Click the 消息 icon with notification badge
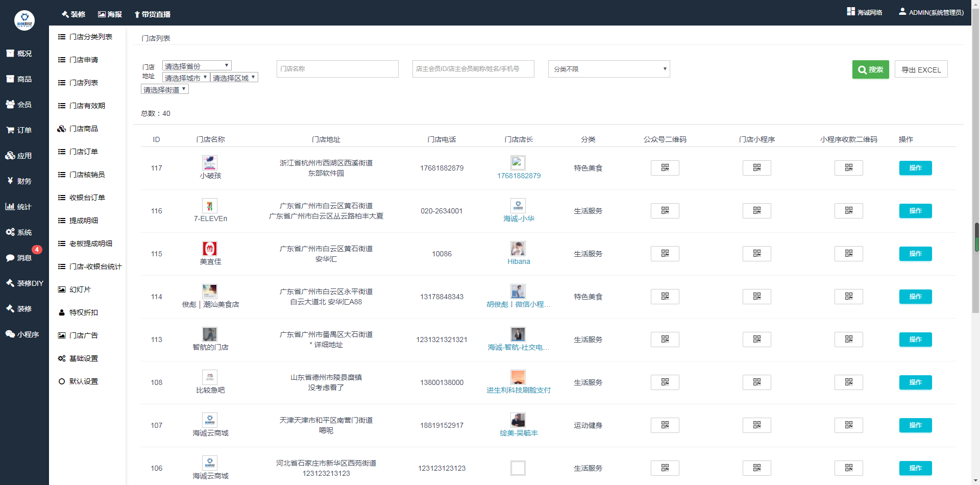980x485 pixels. pos(10,258)
